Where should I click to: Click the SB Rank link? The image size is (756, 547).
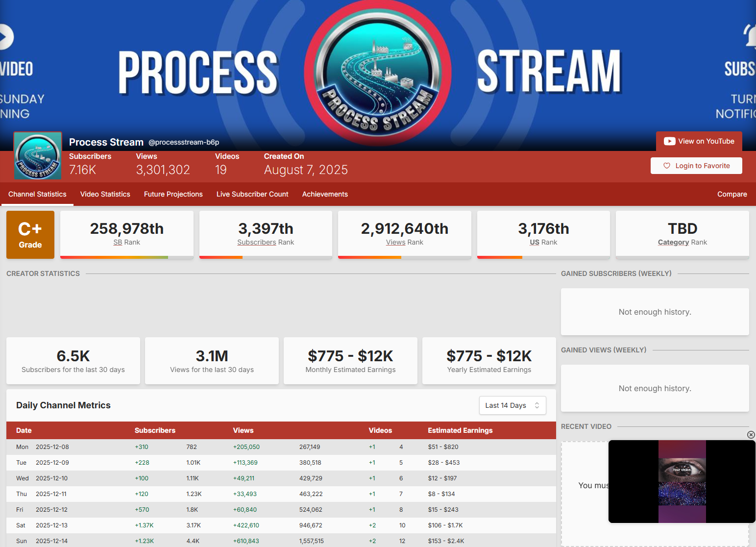point(118,242)
